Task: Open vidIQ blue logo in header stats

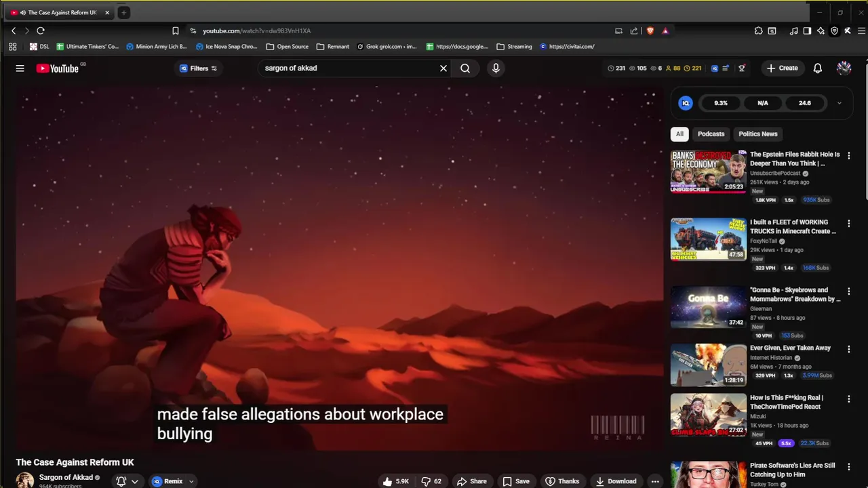Action: click(714, 68)
